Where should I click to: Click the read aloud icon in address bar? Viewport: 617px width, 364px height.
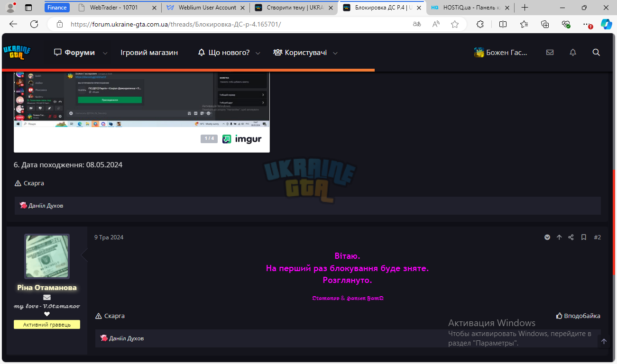(x=436, y=24)
